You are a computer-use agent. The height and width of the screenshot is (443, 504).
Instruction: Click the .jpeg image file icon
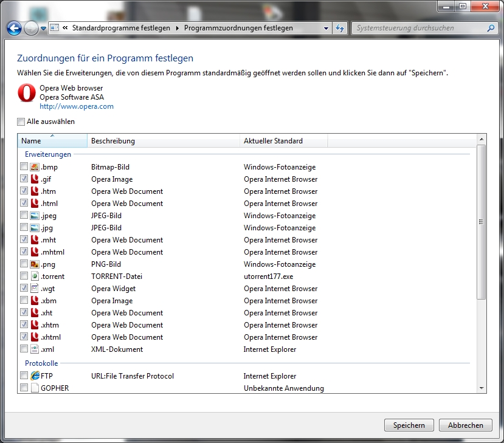pyautogui.click(x=35, y=216)
